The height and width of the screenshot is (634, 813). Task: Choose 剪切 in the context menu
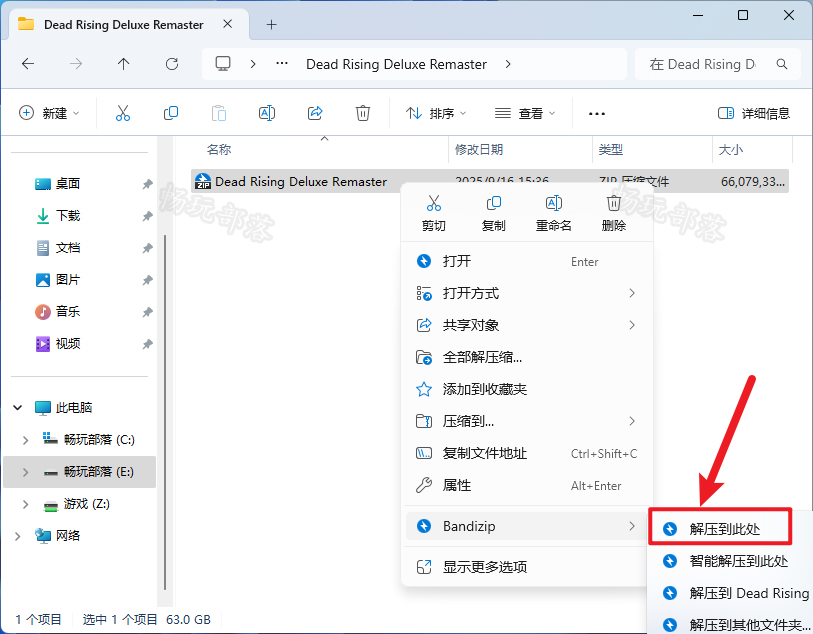[x=433, y=213]
